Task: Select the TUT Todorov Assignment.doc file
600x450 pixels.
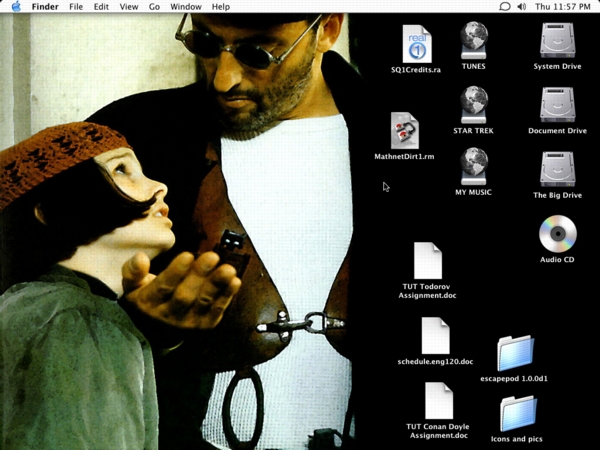Action: coord(428,261)
